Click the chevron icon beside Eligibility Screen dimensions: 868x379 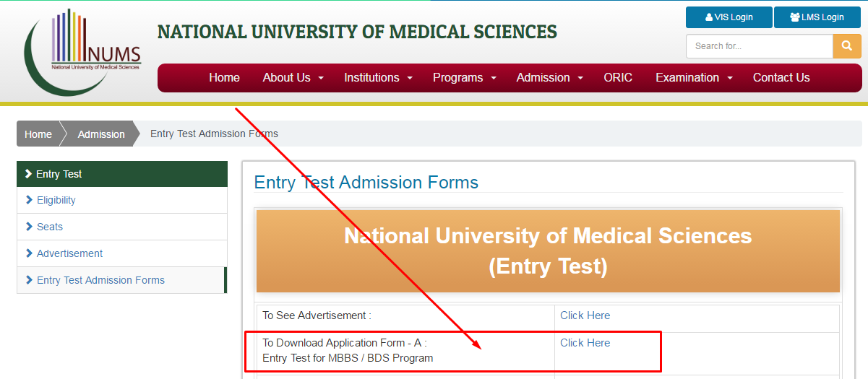pos(30,200)
